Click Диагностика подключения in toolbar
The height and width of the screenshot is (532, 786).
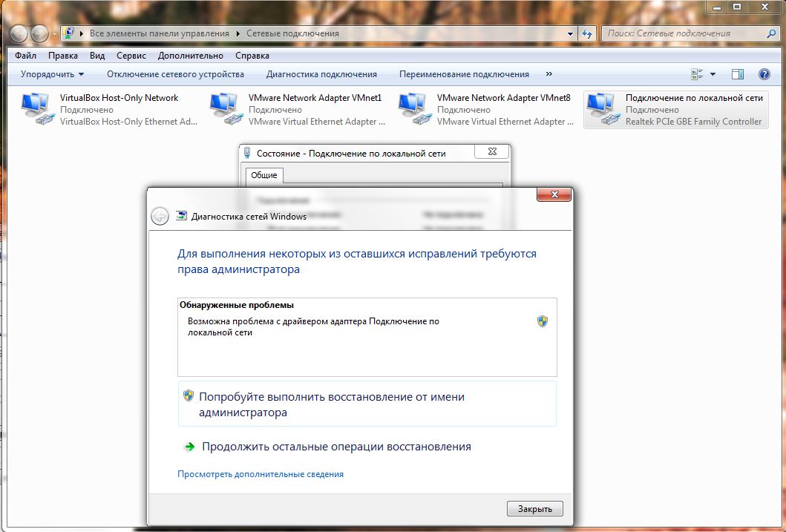(x=321, y=74)
